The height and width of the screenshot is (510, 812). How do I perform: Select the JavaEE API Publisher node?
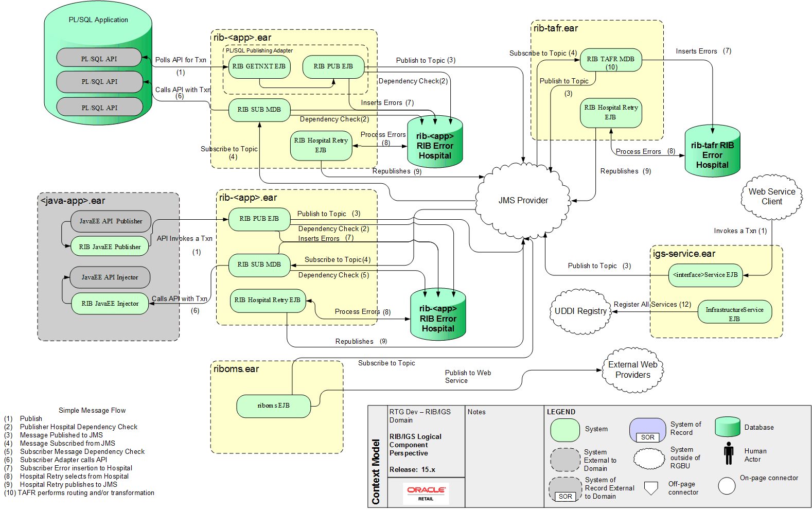click(x=111, y=221)
